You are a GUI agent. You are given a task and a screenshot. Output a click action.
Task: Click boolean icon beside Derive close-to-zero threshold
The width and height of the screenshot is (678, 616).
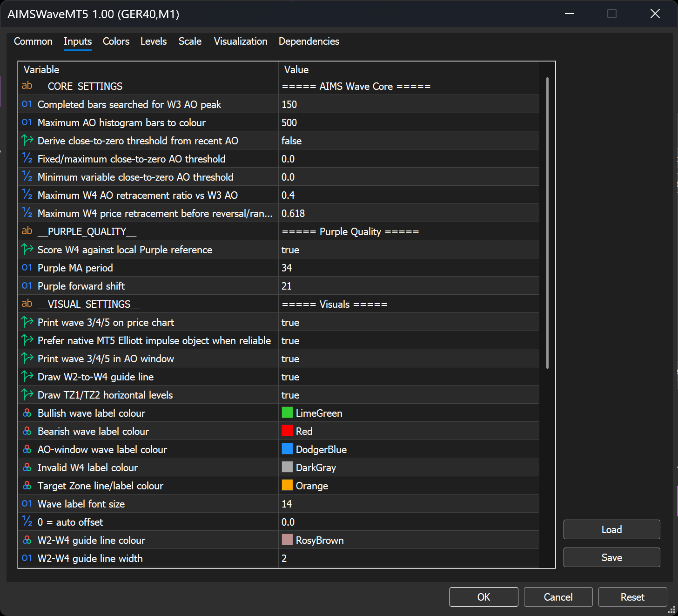tap(27, 140)
